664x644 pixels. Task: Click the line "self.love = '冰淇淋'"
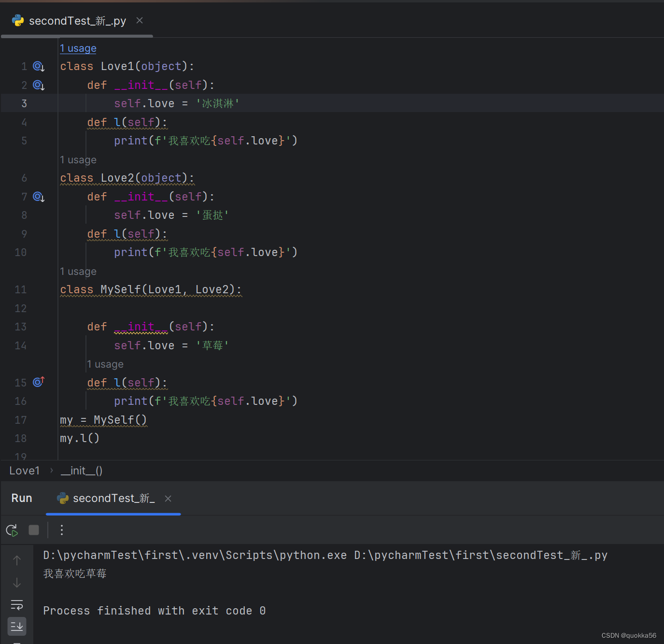177,103
